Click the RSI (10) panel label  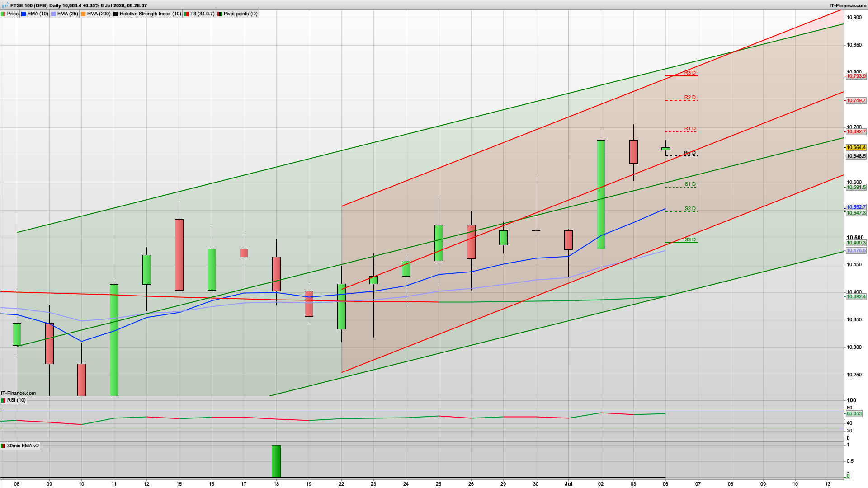click(14, 400)
